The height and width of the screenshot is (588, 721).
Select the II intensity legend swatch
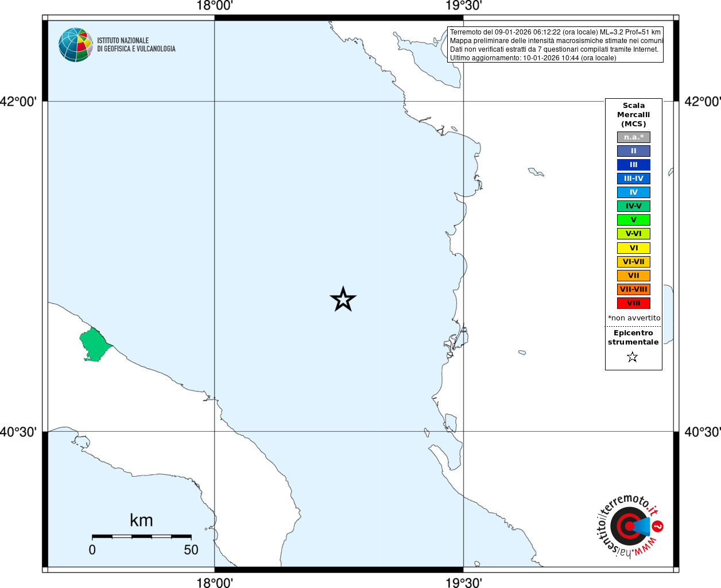(634, 151)
